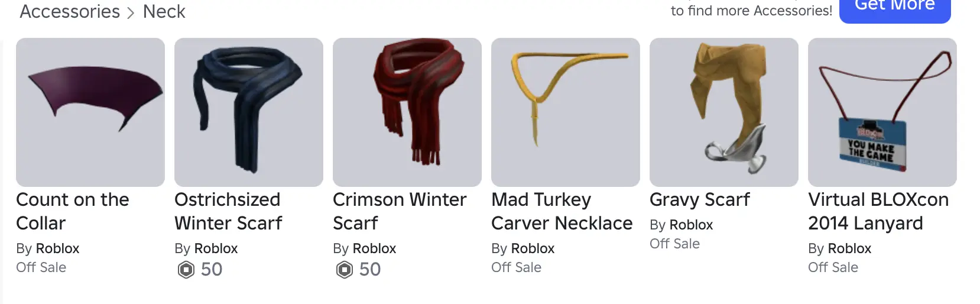Open the Virtual BLOXcon 2014 Lanyard title
This screenshot has width=980, height=304.
point(878,211)
